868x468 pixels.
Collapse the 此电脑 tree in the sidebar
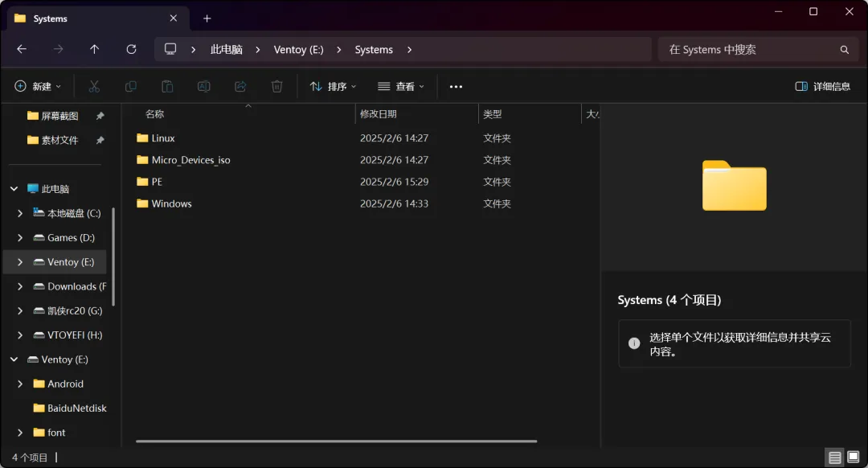click(14, 188)
